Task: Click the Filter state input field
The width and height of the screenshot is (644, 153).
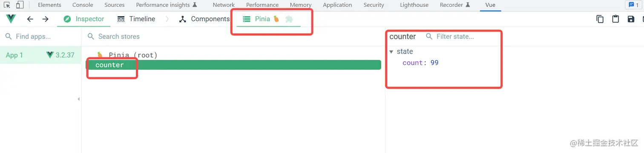Action: [x=462, y=37]
